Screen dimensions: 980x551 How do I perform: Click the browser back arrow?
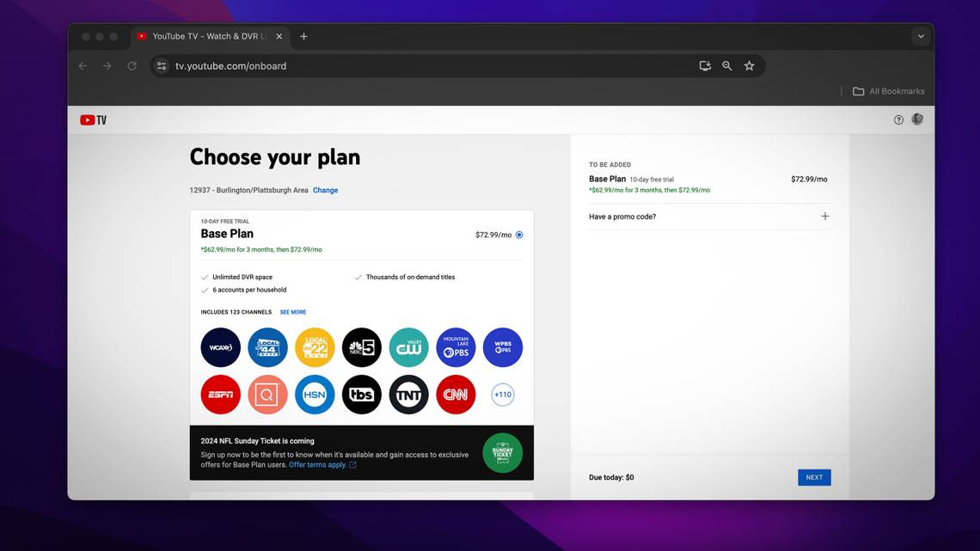click(83, 65)
